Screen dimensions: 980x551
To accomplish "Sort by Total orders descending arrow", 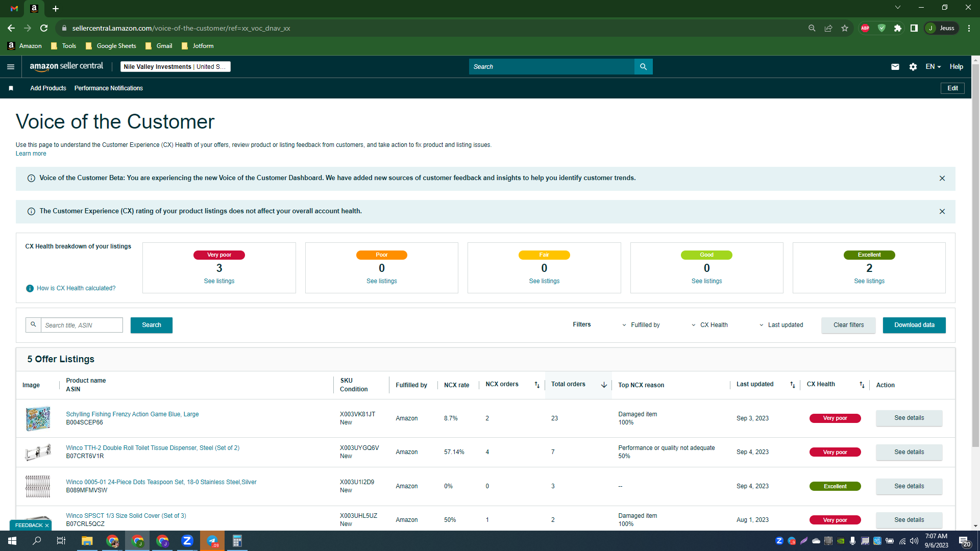I will (x=604, y=385).
